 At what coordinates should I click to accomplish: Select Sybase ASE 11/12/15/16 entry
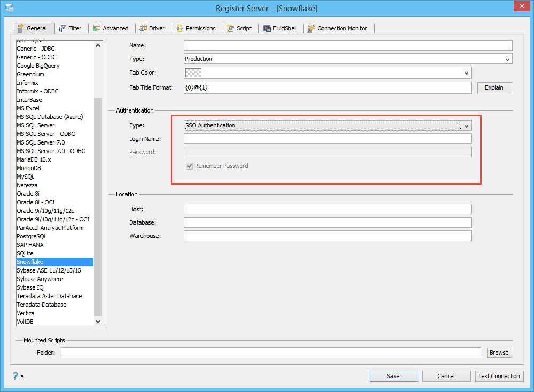point(55,270)
